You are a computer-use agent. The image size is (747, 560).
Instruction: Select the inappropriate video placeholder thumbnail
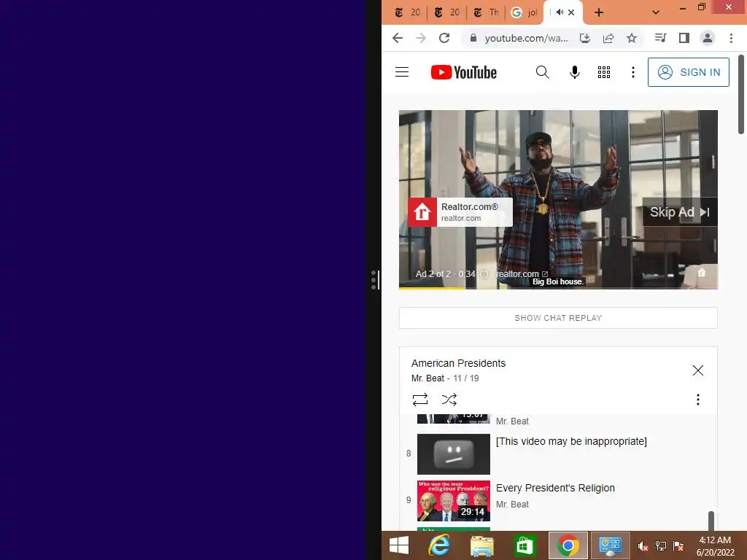click(454, 454)
